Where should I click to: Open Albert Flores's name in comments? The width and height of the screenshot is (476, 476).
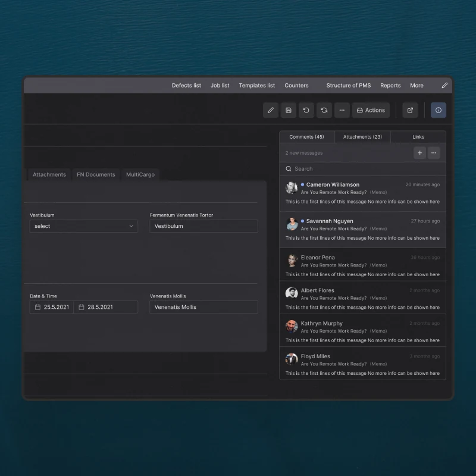(x=318, y=290)
